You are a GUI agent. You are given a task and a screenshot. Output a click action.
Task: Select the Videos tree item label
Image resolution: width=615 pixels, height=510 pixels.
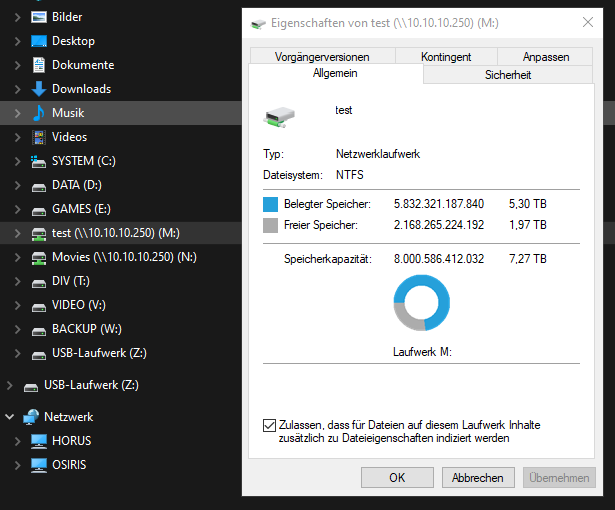pos(69,137)
